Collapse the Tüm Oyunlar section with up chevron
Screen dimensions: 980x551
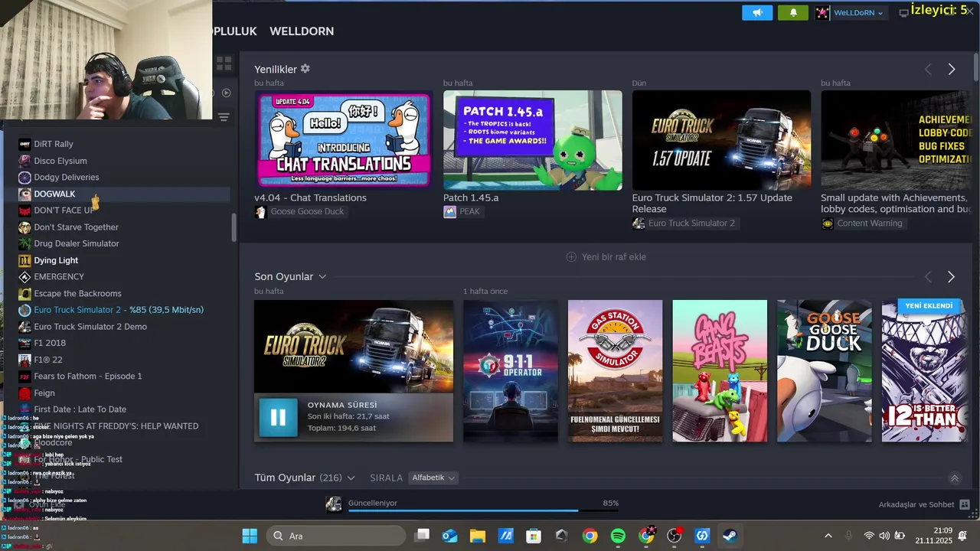pos(954,478)
